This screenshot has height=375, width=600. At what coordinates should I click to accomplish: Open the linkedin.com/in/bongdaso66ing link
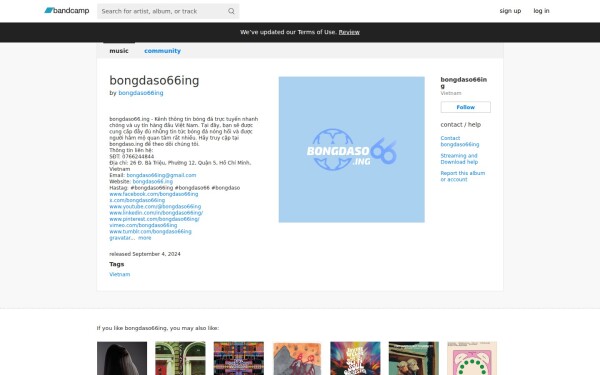[156, 213]
